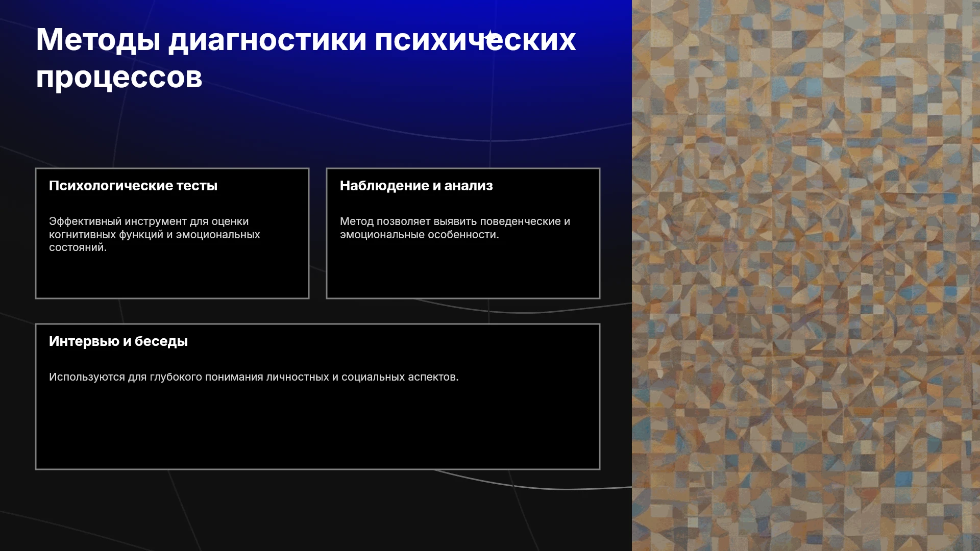980x551 pixels.
Task: Click the dark background below the bottom card
Action: coord(316,510)
